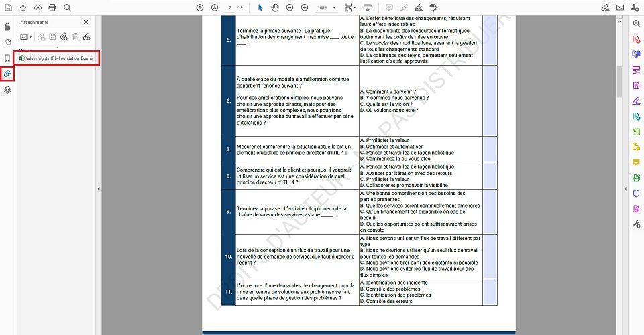The image size is (644, 335).
Task: Open the Organize Pages tool
Action: (636, 70)
